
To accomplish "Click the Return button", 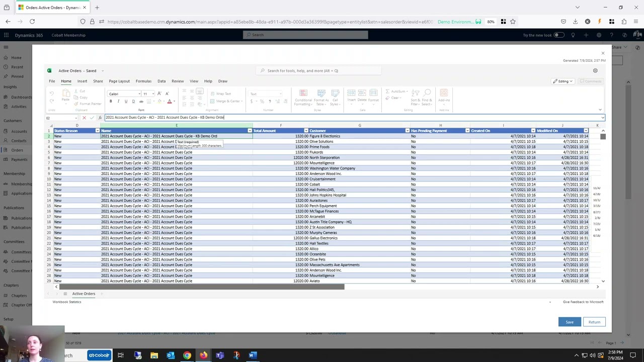I will pyautogui.click(x=594, y=322).
